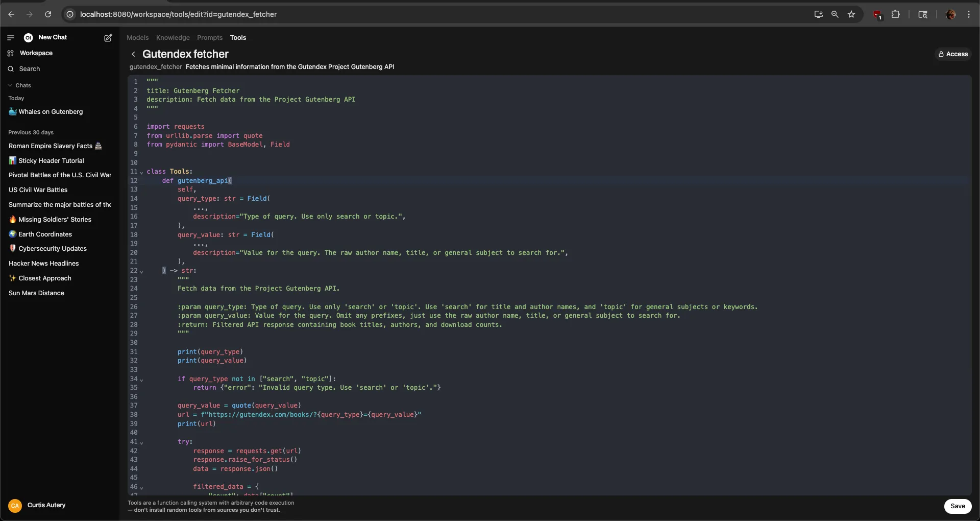Save the tool
Viewport: 980px width, 521px height.
958,506
